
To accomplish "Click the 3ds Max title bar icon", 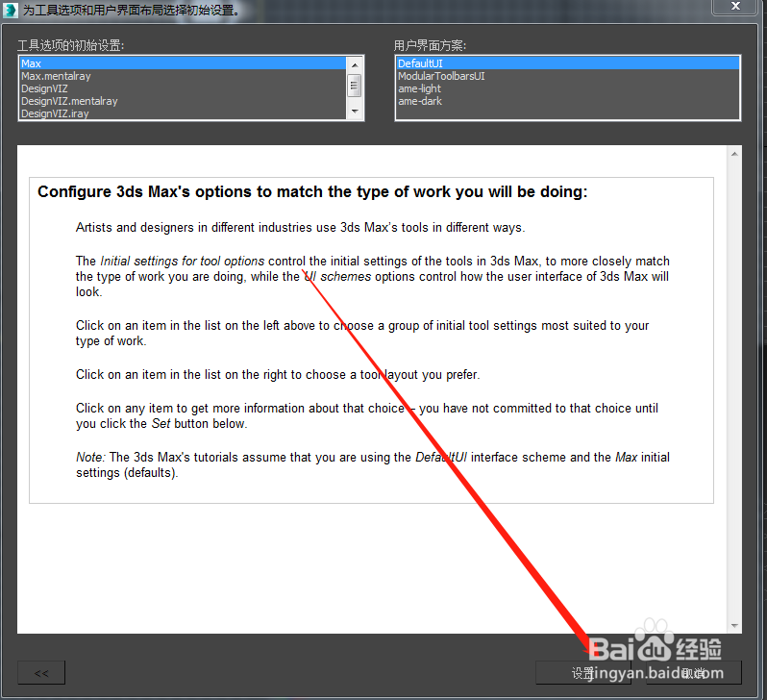I will pos(11,11).
